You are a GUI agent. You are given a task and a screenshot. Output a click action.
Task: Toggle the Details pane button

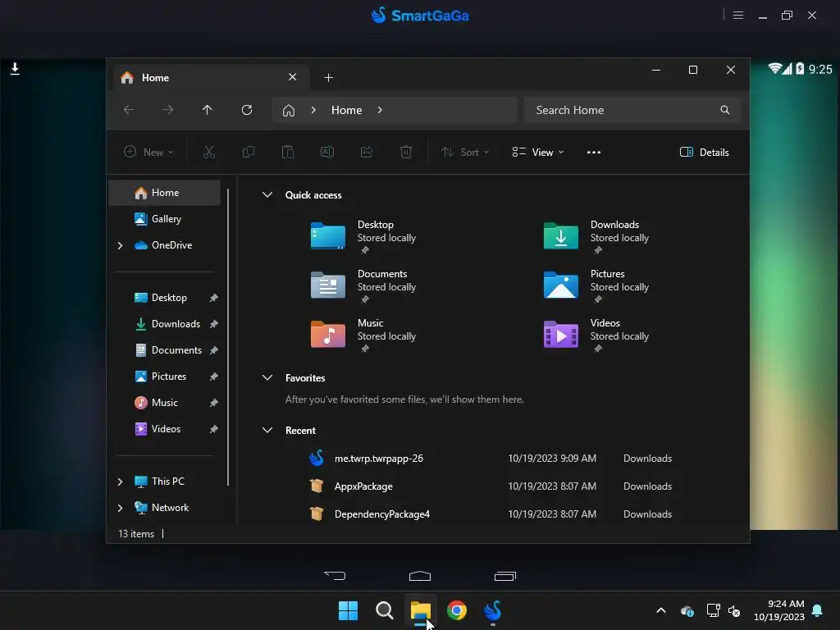pos(704,152)
